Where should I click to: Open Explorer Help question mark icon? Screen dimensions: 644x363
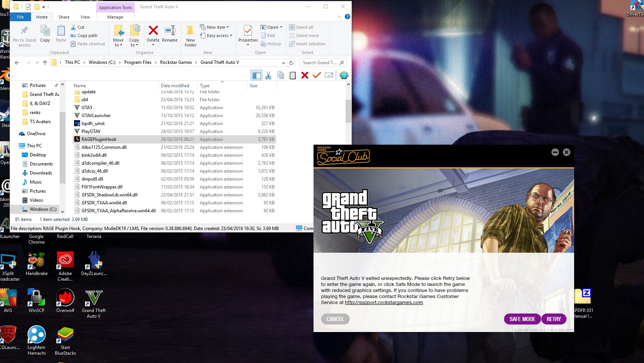click(x=347, y=17)
